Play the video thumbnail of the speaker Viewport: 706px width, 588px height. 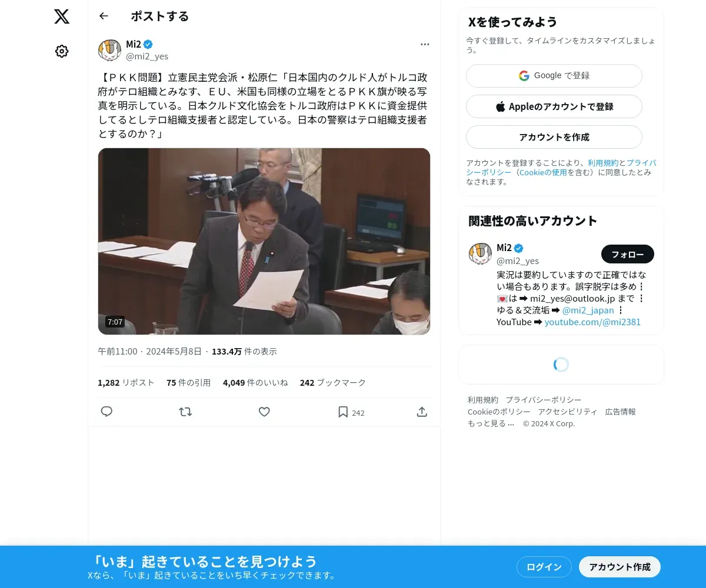[264, 241]
